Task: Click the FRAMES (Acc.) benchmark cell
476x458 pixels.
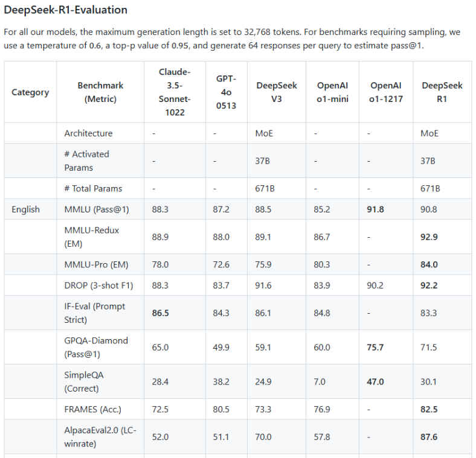Action: 92,409
